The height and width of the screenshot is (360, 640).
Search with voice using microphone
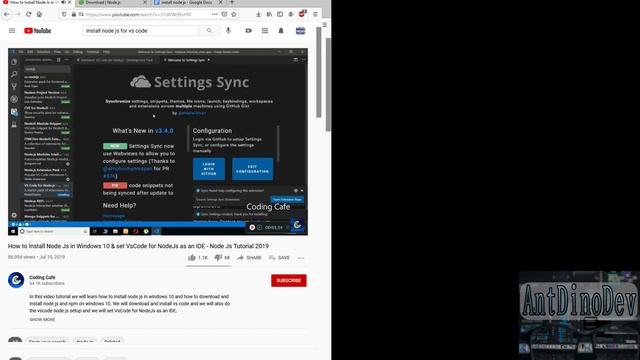[228, 31]
